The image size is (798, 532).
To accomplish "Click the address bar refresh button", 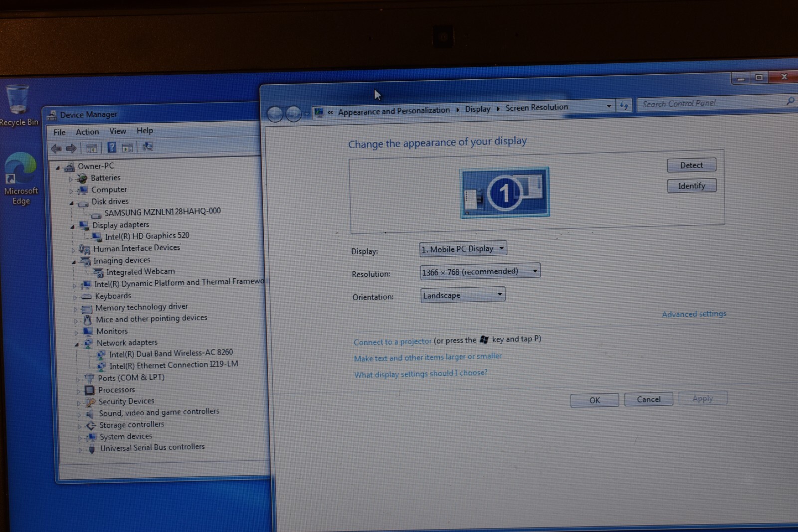I will (624, 105).
